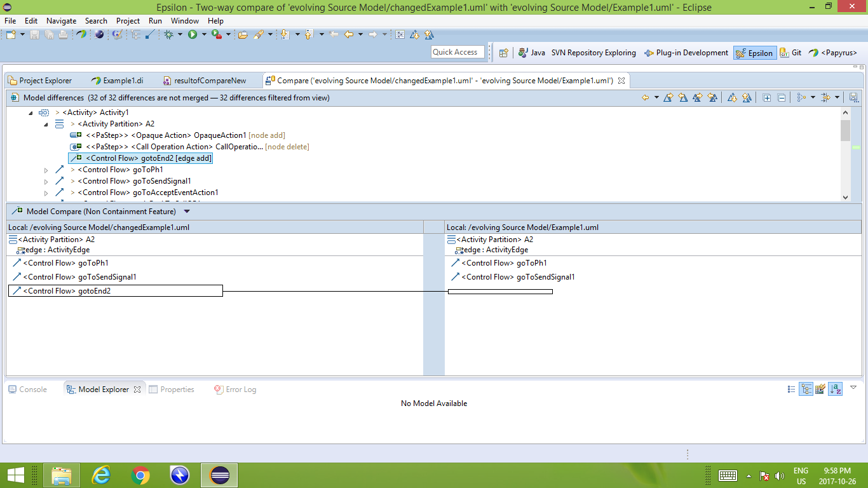Click Collapse All icon in compare toolbar
This screenshot has height=488, width=868.
click(782, 98)
